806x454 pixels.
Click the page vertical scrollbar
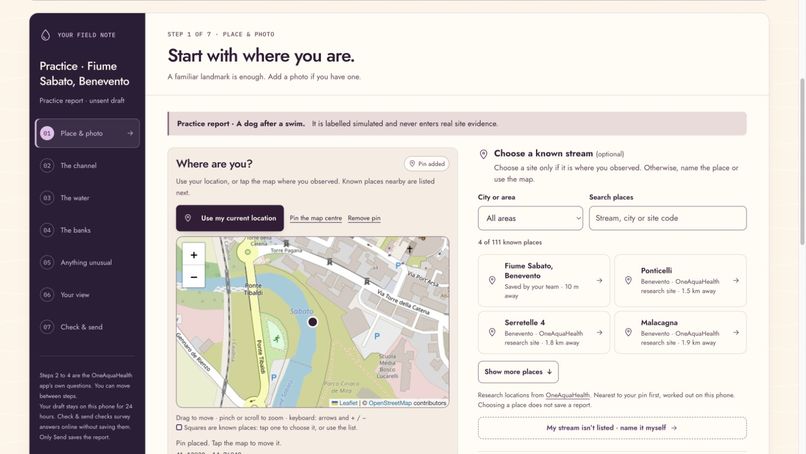802,162
